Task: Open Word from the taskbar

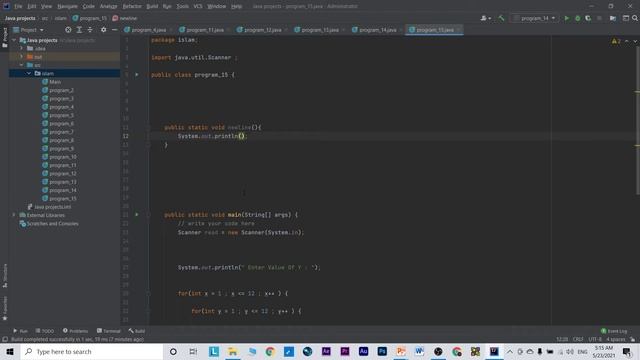Action: pos(419,351)
